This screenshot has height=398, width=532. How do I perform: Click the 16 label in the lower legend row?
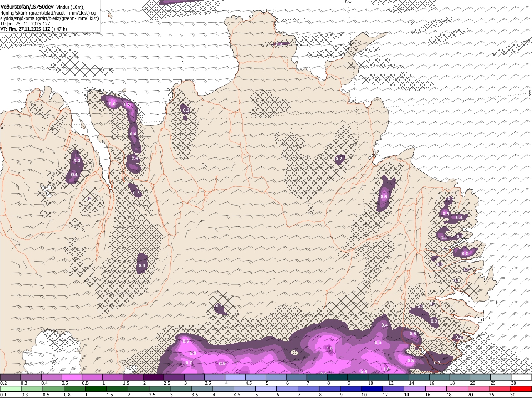[x=427, y=395]
